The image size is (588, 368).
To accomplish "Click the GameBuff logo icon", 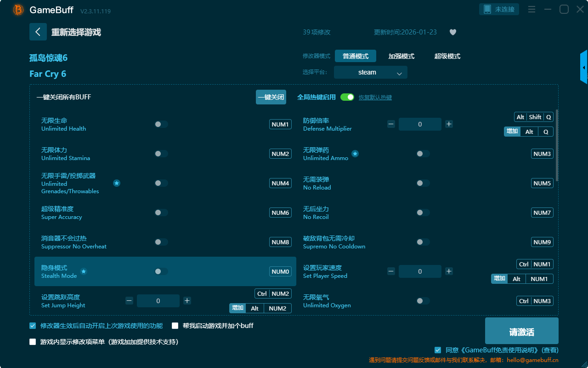I will 18,10.
